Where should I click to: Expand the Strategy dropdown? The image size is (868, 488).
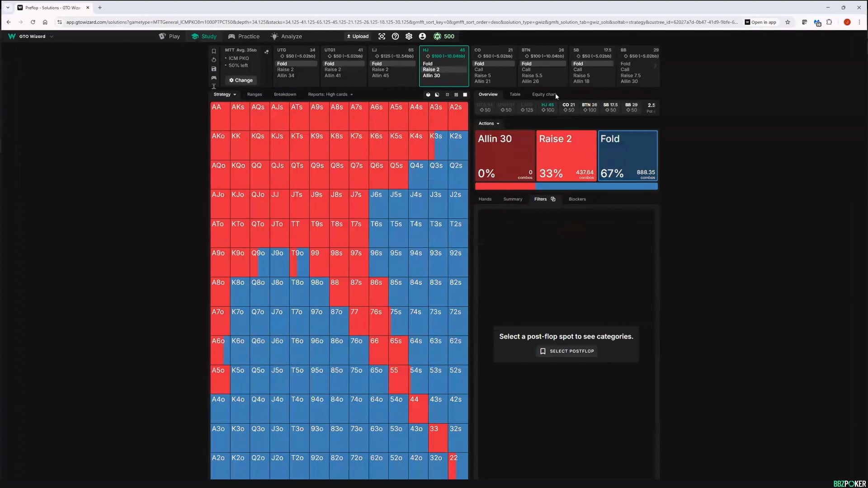pyautogui.click(x=225, y=94)
